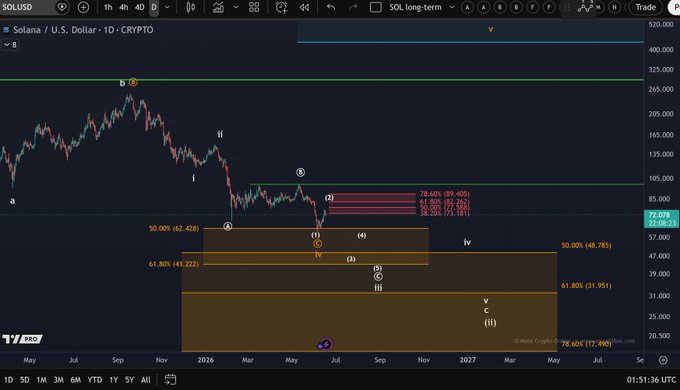Select the circled A wave label
Screen dimensions: 680x390
pyautogui.click(x=228, y=226)
